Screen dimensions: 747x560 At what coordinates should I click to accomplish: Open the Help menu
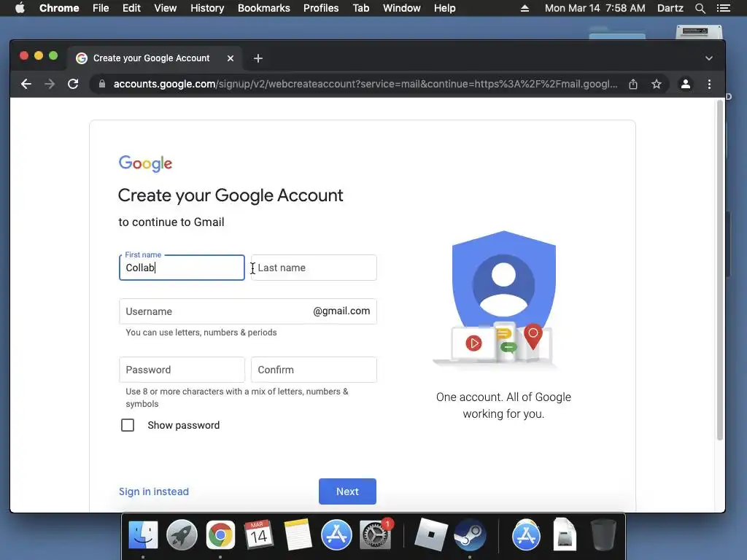pyautogui.click(x=444, y=8)
